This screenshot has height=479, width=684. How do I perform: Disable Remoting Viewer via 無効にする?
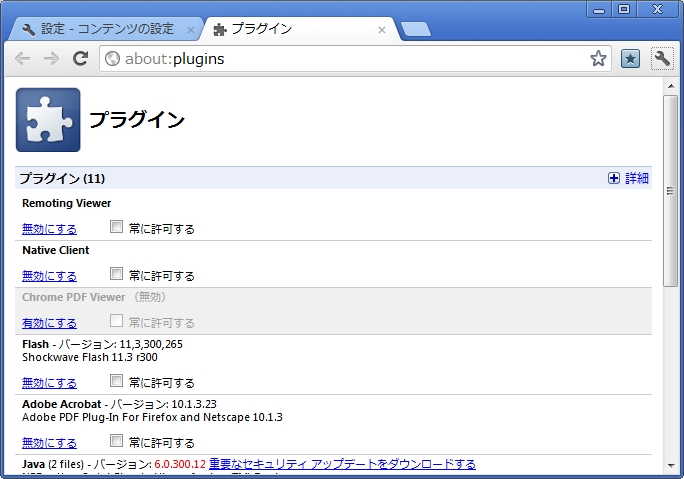[49, 229]
